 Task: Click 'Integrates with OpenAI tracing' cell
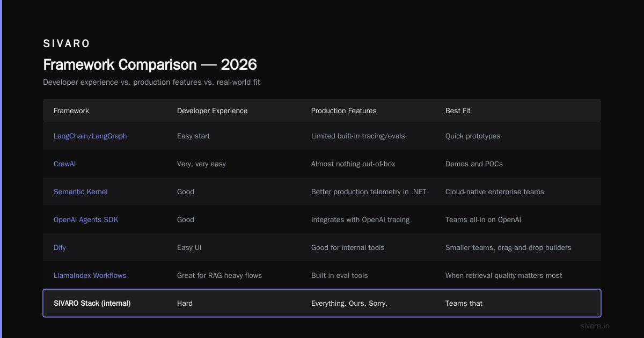tap(360, 219)
